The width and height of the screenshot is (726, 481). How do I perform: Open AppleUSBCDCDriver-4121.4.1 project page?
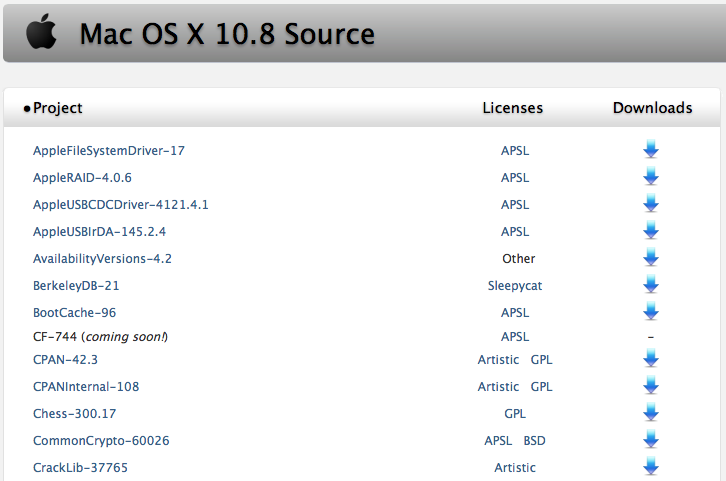point(120,205)
